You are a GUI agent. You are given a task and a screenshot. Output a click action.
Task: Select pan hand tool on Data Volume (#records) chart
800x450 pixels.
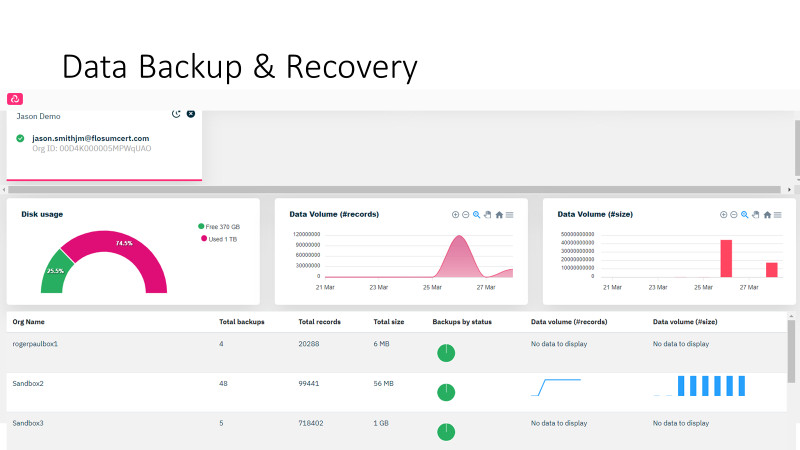click(x=488, y=215)
